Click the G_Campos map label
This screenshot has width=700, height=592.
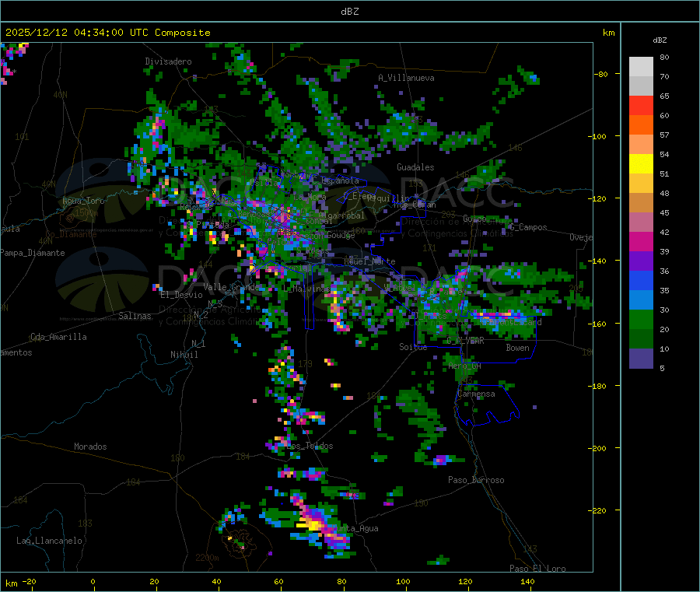tap(528, 227)
